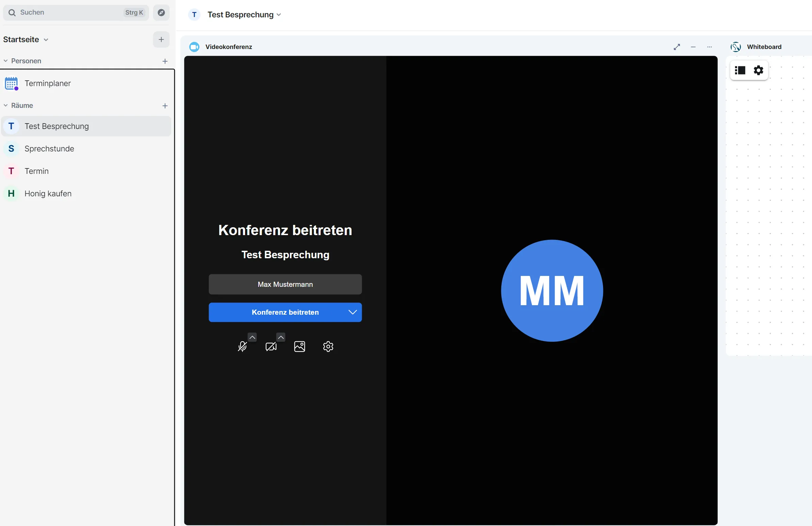This screenshot has width=812, height=526.
Task: Open the Honig kaufen room
Action: 48,193
